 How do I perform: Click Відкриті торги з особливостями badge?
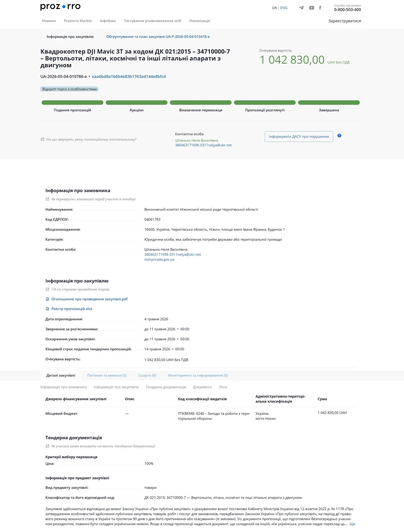pyautogui.click(x=70, y=89)
